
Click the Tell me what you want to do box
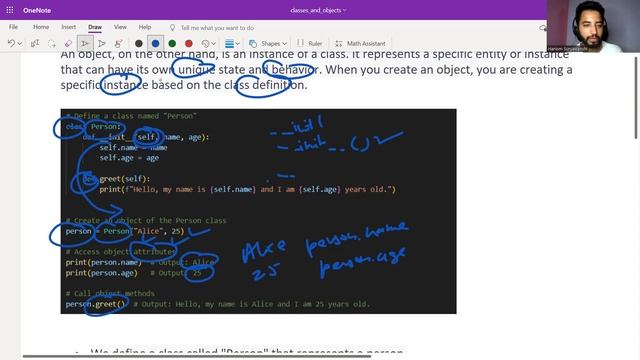click(x=217, y=28)
